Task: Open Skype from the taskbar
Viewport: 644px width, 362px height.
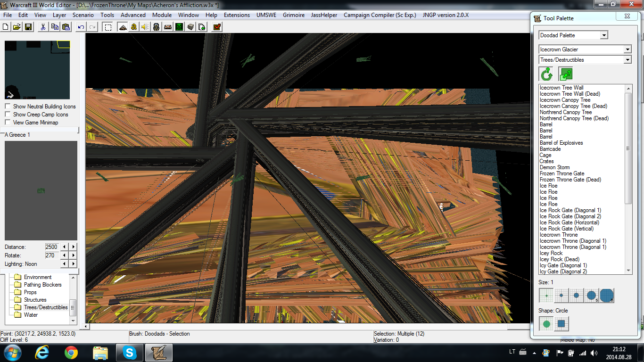Action: 129,353
